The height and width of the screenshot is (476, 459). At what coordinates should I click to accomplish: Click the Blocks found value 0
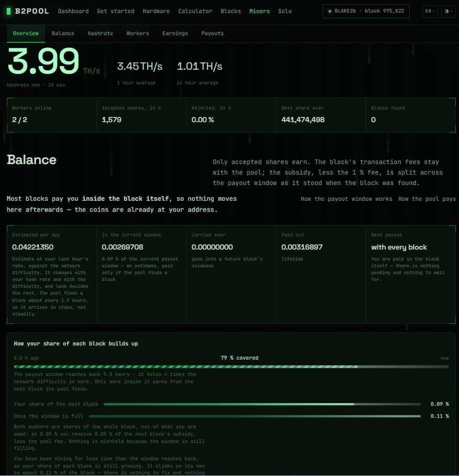tap(373, 120)
